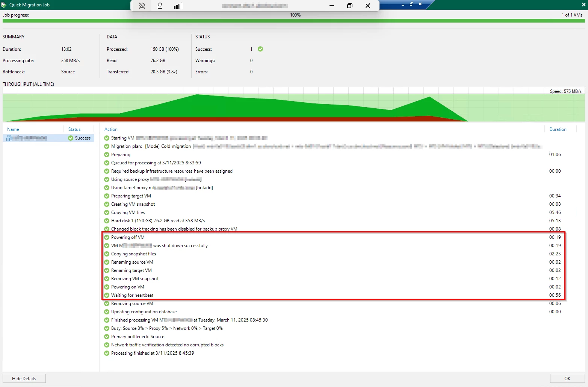Click the "358 MB/s" processing rate value
Screen dimensions: 588x387
coord(70,61)
